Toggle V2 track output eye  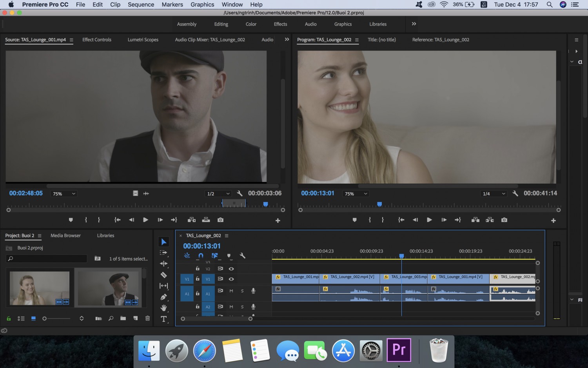pyautogui.click(x=231, y=269)
